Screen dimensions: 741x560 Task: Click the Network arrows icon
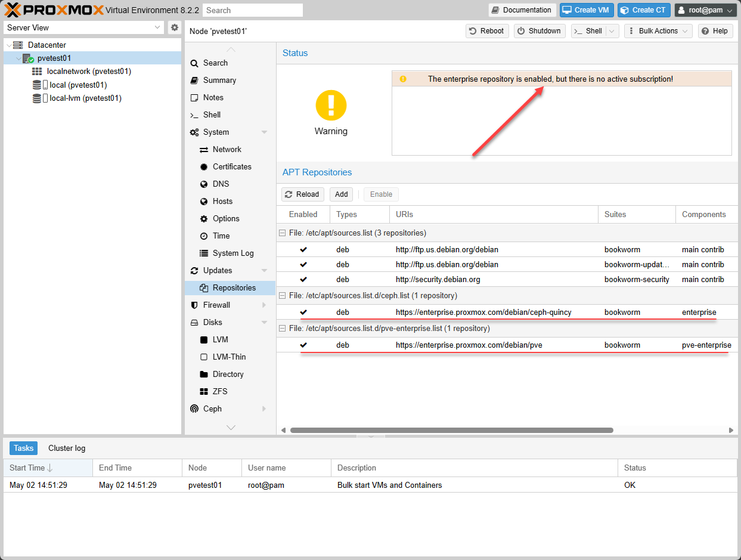click(x=204, y=150)
